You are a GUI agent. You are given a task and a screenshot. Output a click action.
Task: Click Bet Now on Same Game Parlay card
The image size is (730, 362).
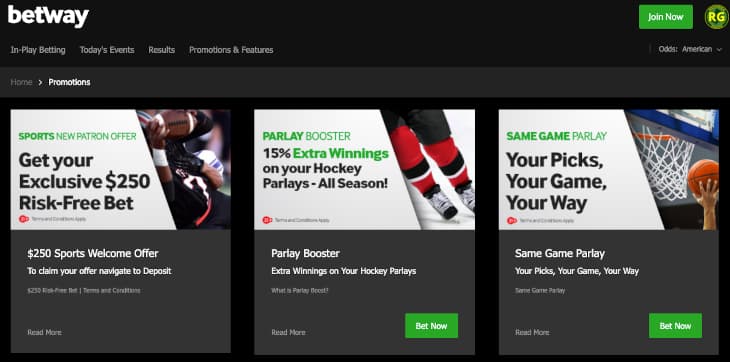(x=675, y=326)
